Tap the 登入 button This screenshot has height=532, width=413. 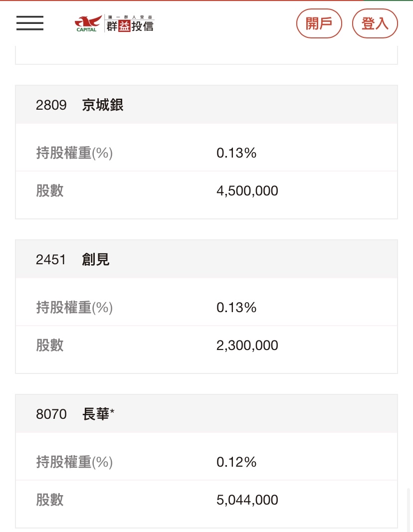click(x=375, y=23)
